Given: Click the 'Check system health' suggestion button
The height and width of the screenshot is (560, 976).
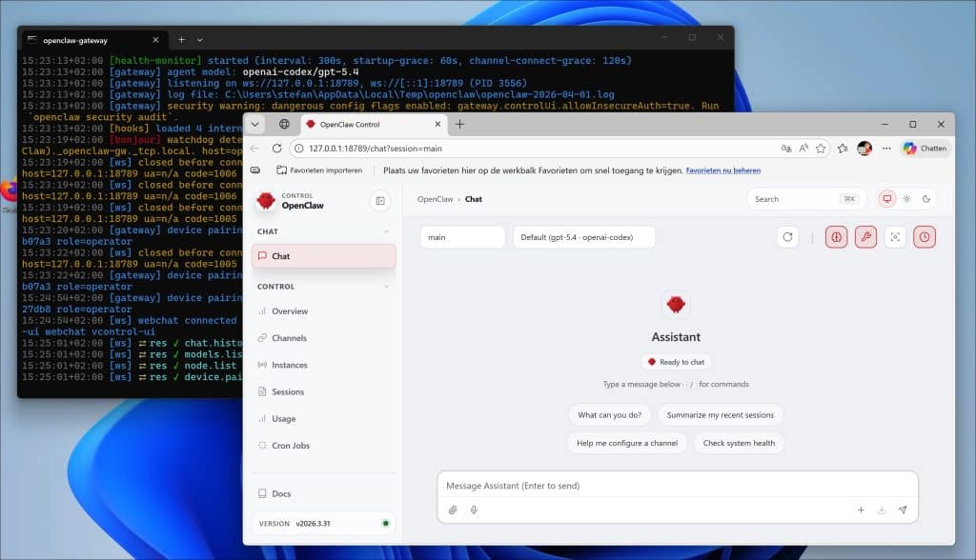Looking at the screenshot, I should (x=738, y=443).
